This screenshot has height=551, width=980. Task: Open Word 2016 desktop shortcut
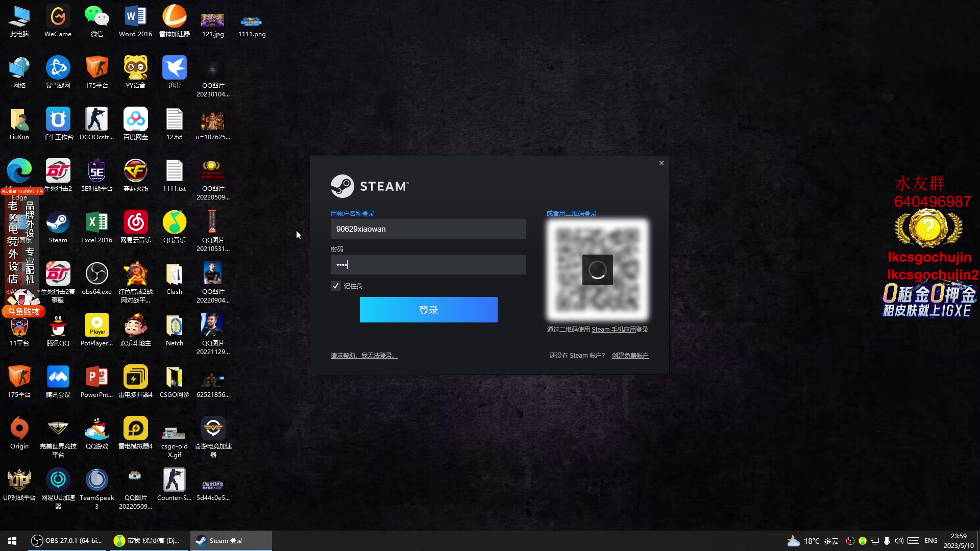pos(135,21)
